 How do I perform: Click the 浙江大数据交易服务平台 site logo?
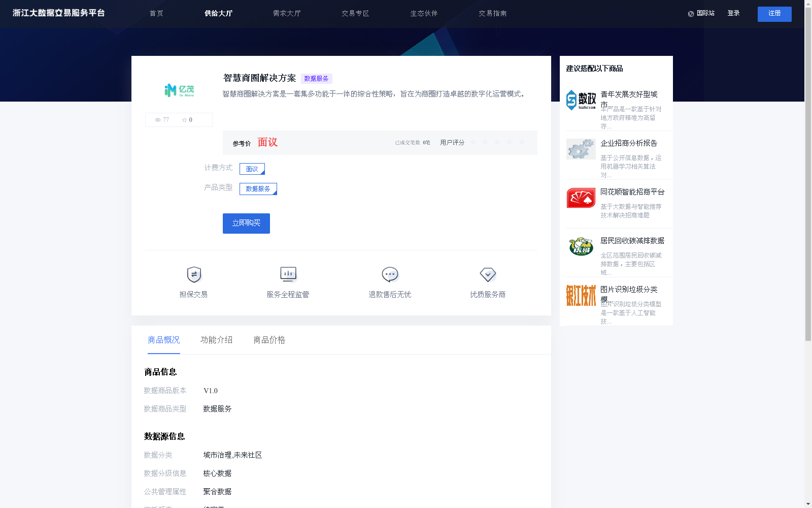tap(59, 13)
